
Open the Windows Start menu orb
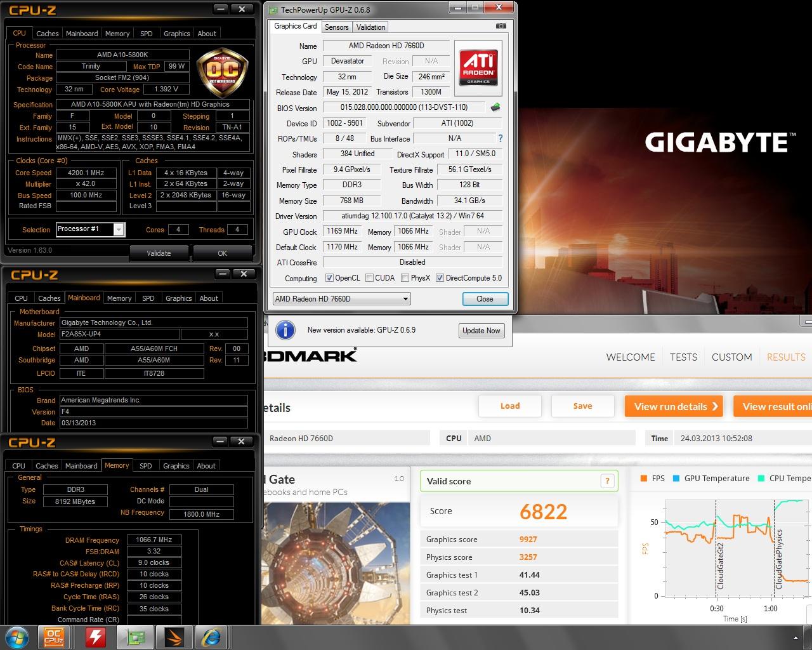coord(16,637)
